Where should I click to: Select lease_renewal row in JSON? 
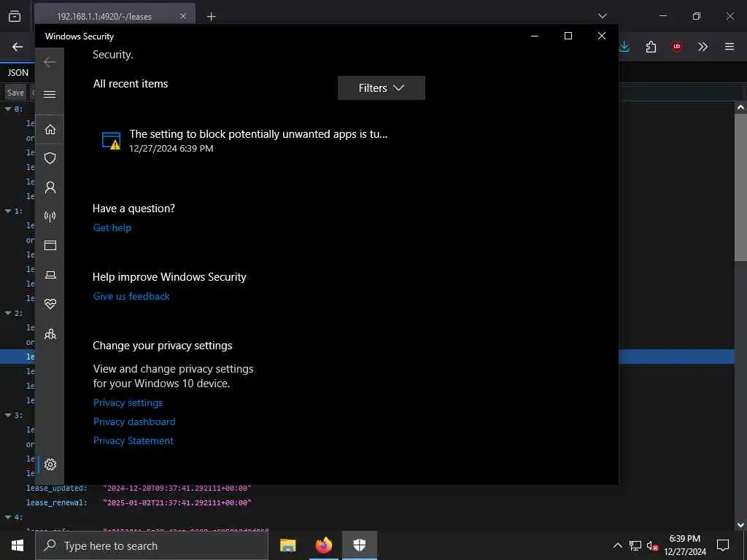point(367,503)
